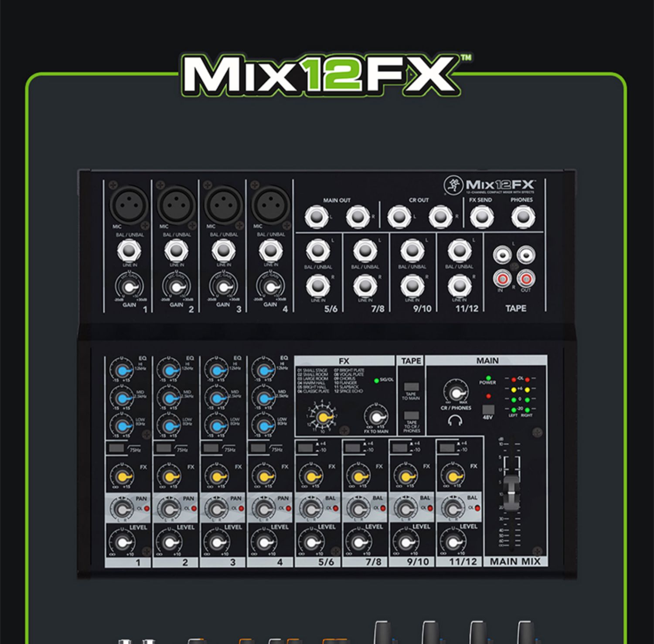This screenshot has height=644, width=654.
Task: Toggle the 5/6 channel +4/-10 level switch
Action: pos(306,447)
